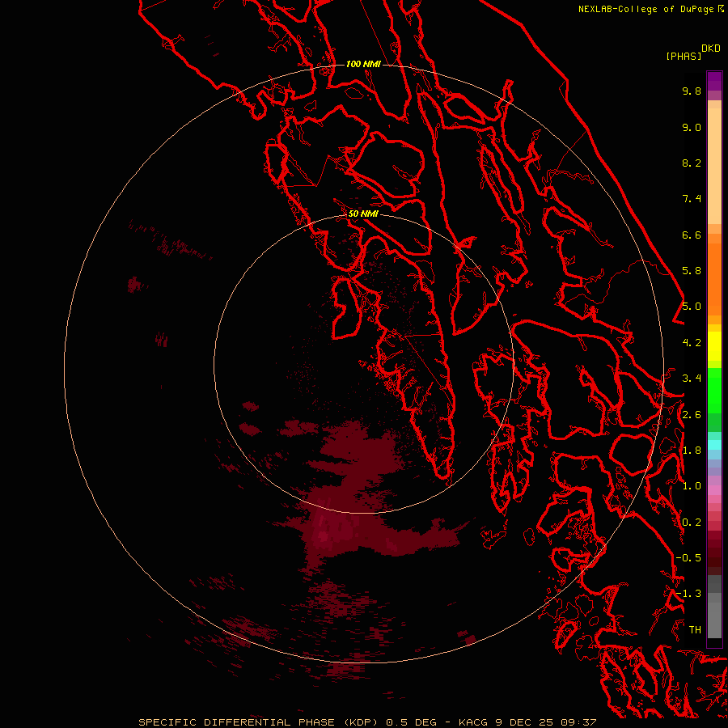Click the cyan color bar segment
The height and width of the screenshot is (728, 728).
click(714, 444)
